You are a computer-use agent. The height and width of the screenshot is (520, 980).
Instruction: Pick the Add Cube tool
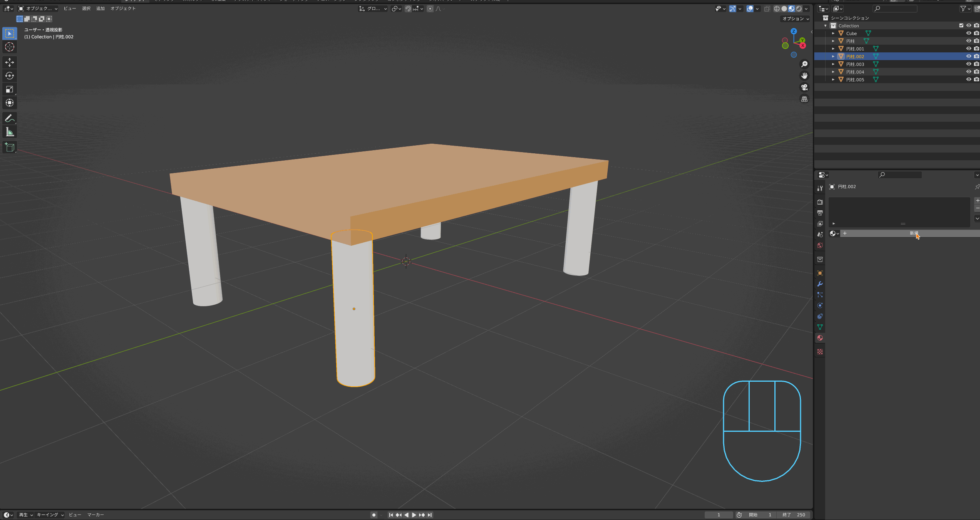click(x=10, y=148)
